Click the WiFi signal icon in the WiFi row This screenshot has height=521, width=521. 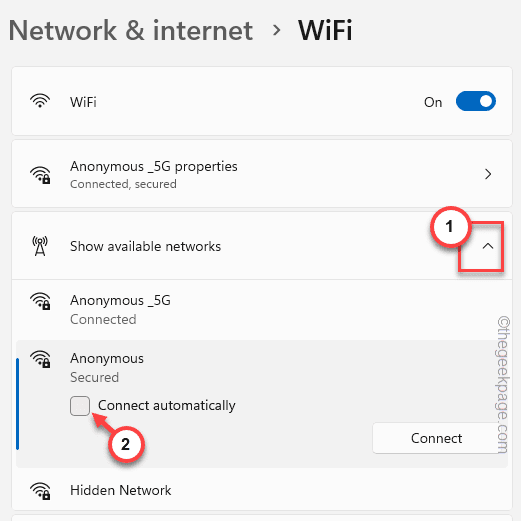tap(40, 101)
